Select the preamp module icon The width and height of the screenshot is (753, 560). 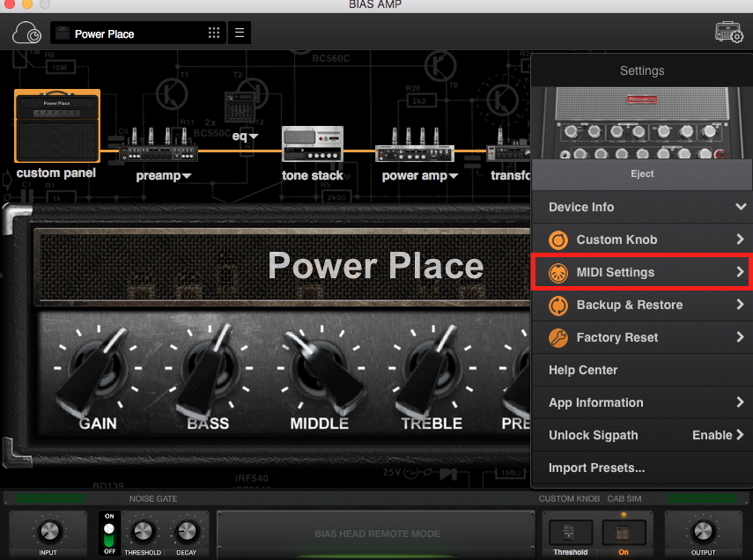159,145
